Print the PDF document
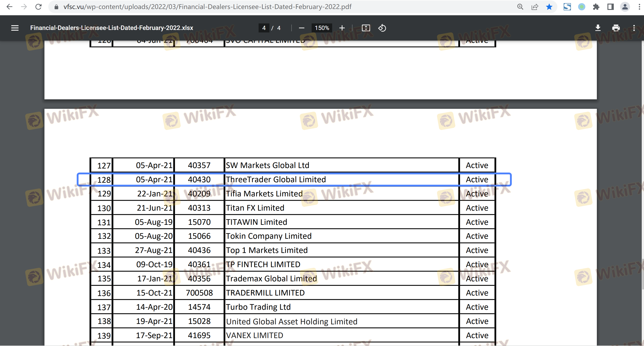The height and width of the screenshot is (346, 644). (x=616, y=28)
